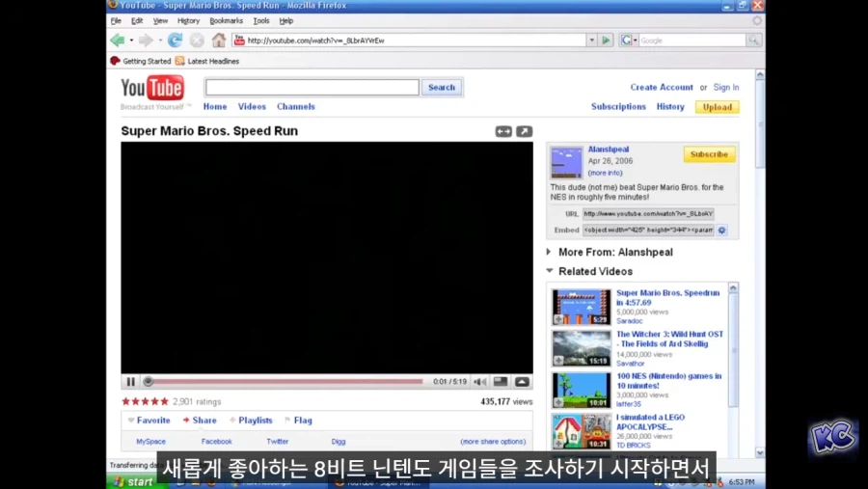868x489 pixels.
Task: Open the Tools menu
Action: [x=261, y=21]
